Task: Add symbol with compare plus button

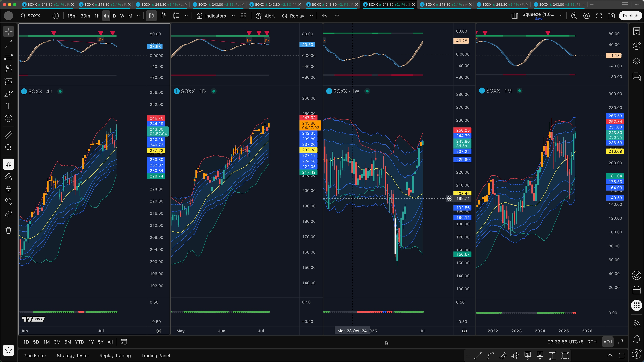Action: 56,16
